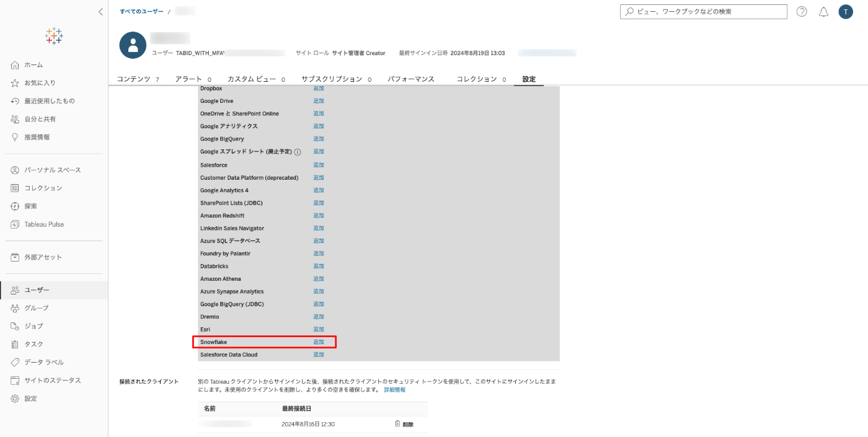
Task: Click 追加 for Databricks
Action: tap(319, 266)
